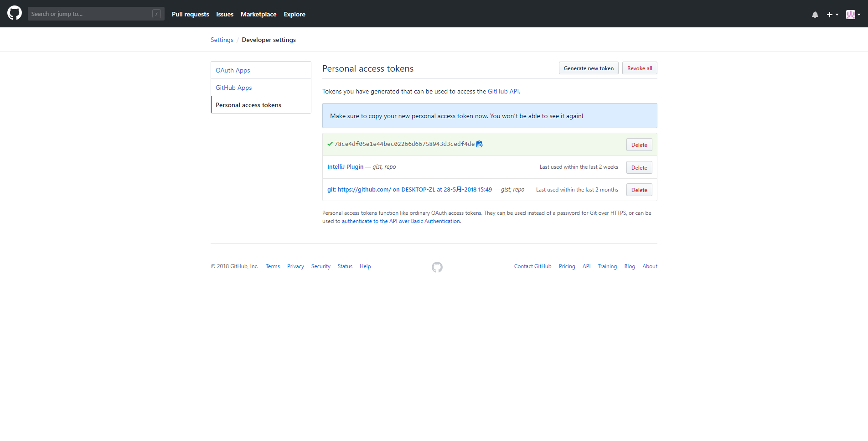Open the Contact GitHub footer link

click(x=532, y=266)
